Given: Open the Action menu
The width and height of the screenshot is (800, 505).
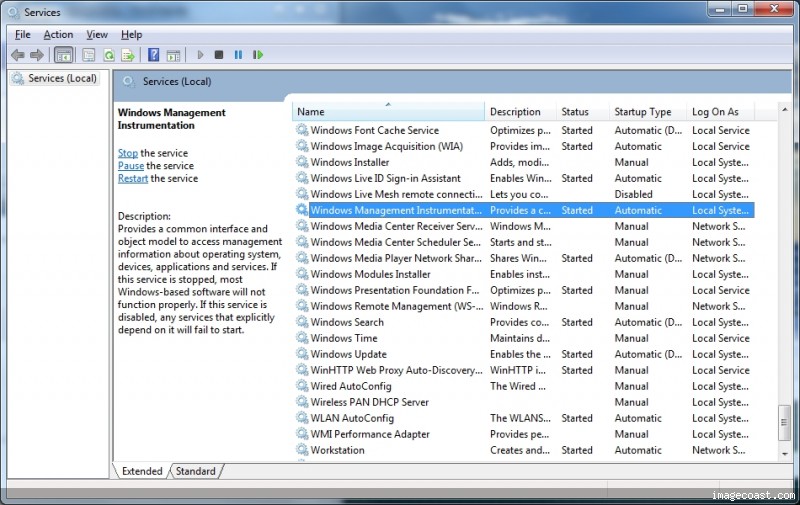Looking at the screenshot, I should point(58,34).
